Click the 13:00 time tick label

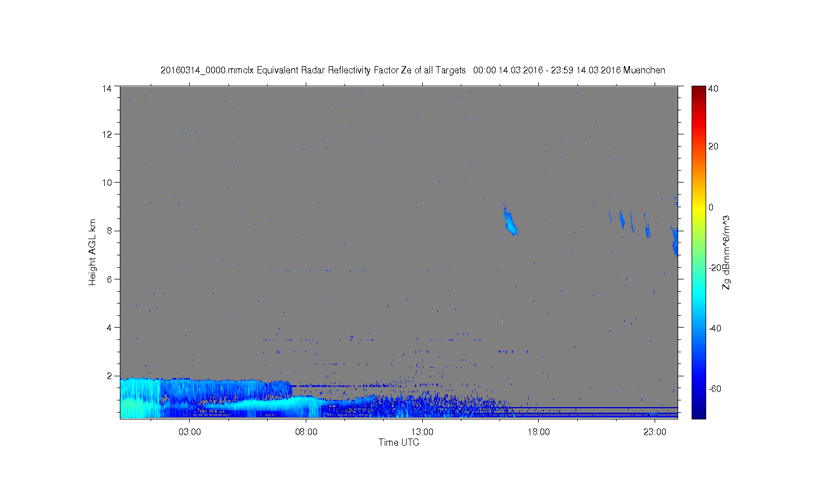pyautogui.click(x=422, y=432)
